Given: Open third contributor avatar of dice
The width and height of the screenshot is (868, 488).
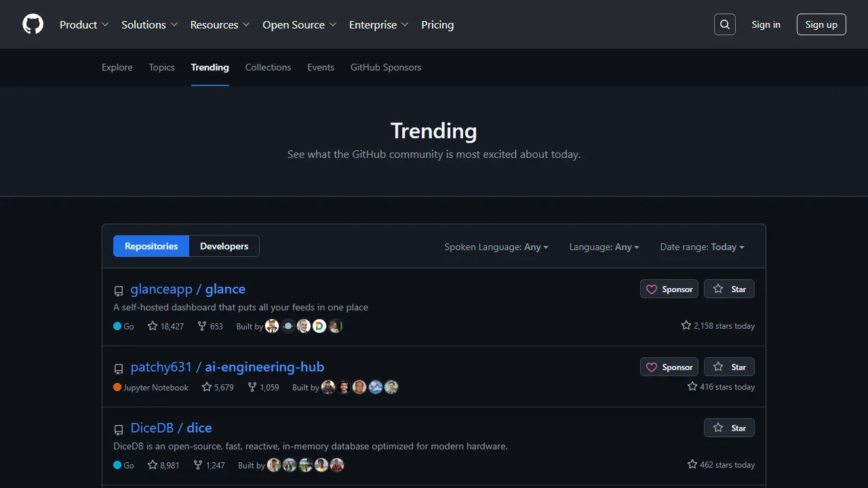Looking at the screenshot, I should pos(306,465).
